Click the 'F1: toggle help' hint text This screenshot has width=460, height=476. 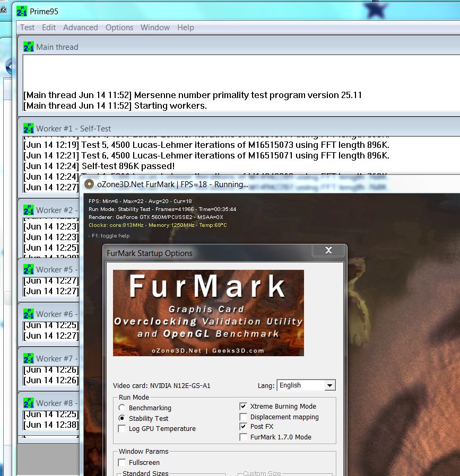pyautogui.click(x=109, y=235)
